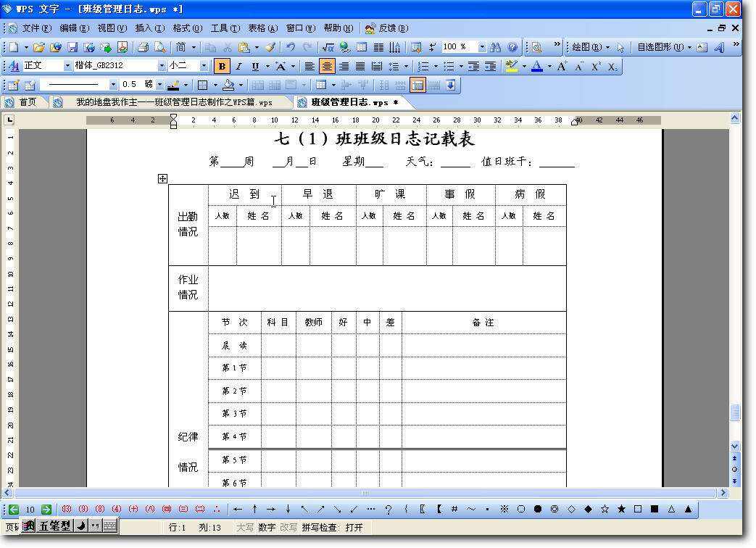756x548 pixels.
Task: Click the Save floppy disk icon
Action: (72, 47)
